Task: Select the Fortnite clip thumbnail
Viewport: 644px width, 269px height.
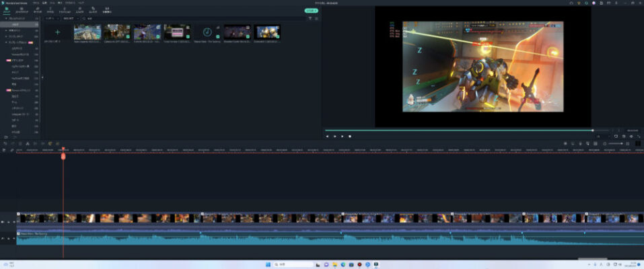Action: pos(147,32)
